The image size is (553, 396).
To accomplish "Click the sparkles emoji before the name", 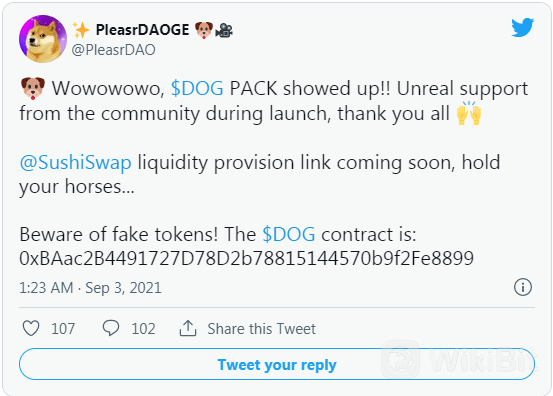I will pos(81,30).
